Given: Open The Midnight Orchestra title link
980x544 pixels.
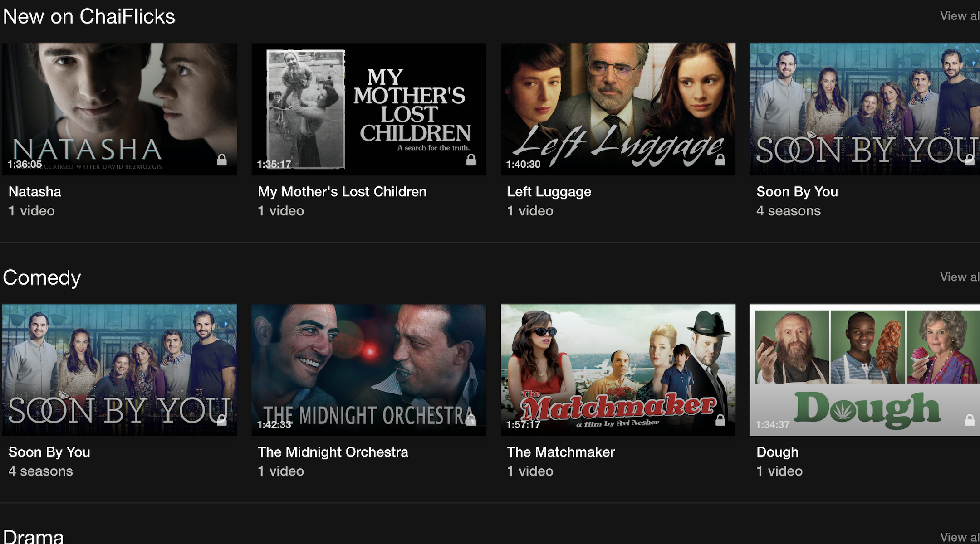Looking at the screenshot, I should tap(333, 452).
